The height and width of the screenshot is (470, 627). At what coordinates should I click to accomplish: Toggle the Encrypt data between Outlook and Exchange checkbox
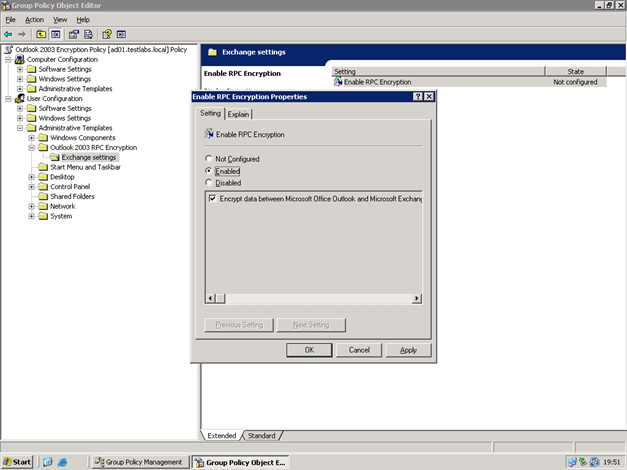[x=213, y=198]
